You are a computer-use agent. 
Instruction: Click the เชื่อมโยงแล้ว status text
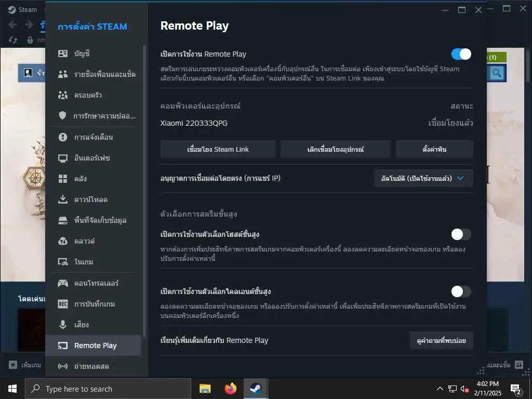click(x=450, y=123)
